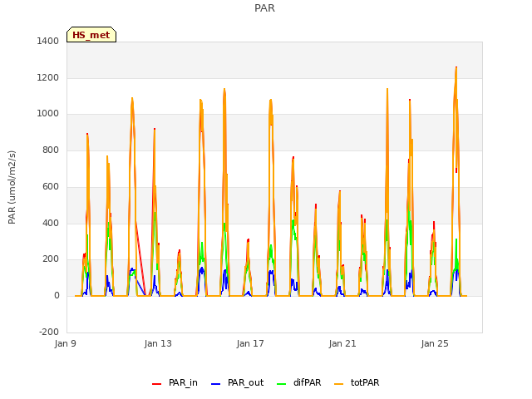Click the totPAR legend label
Viewport: 532px width, 399px height.
365,382
